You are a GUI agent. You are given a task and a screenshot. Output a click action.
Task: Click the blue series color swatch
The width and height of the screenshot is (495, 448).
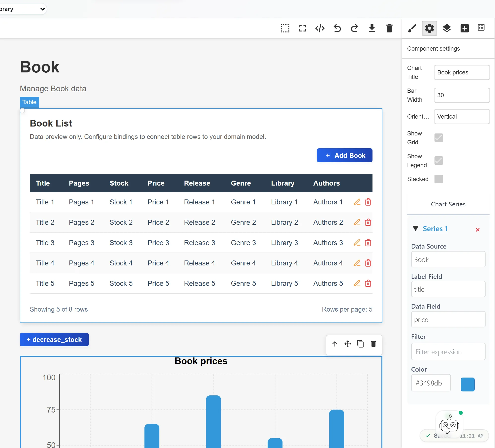(468, 384)
